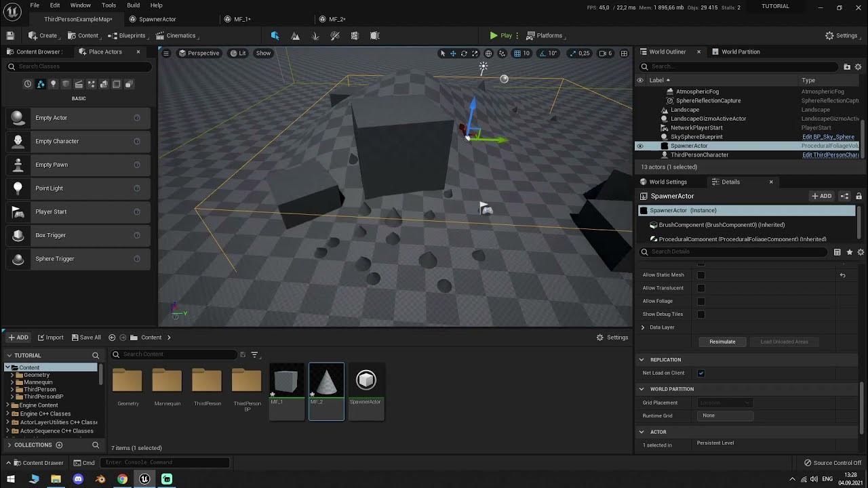The width and height of the screenshot is (868, 488).
Task: Select Lights category icon in Place Actors
Action: tap(53, 84)
